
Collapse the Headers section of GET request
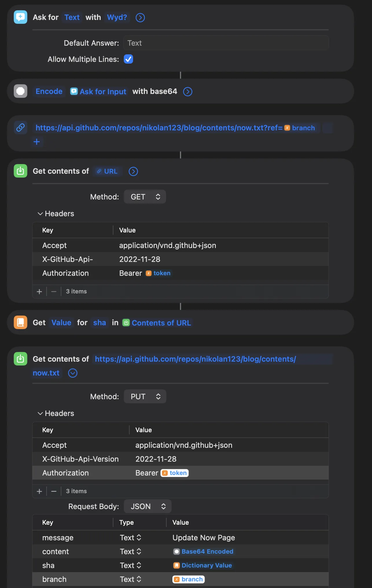40,214
